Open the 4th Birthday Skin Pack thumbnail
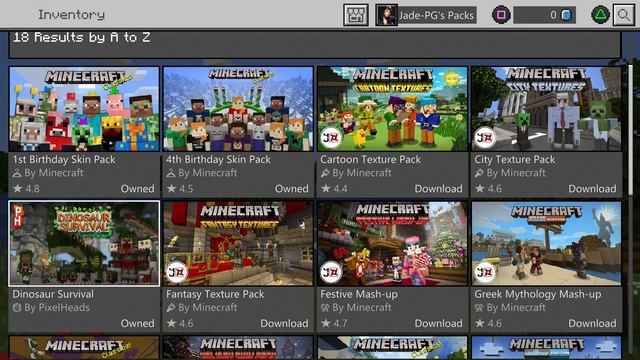 (x=238, y=109)
